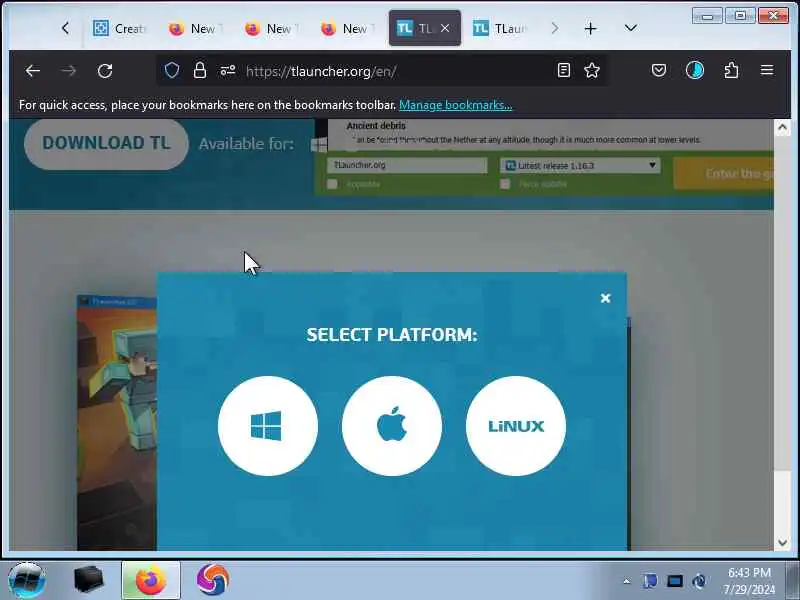The width and height of the screenshot is (800, 600).
Task: Open the black box taskbar app
Action: click(x=89, y=580)
